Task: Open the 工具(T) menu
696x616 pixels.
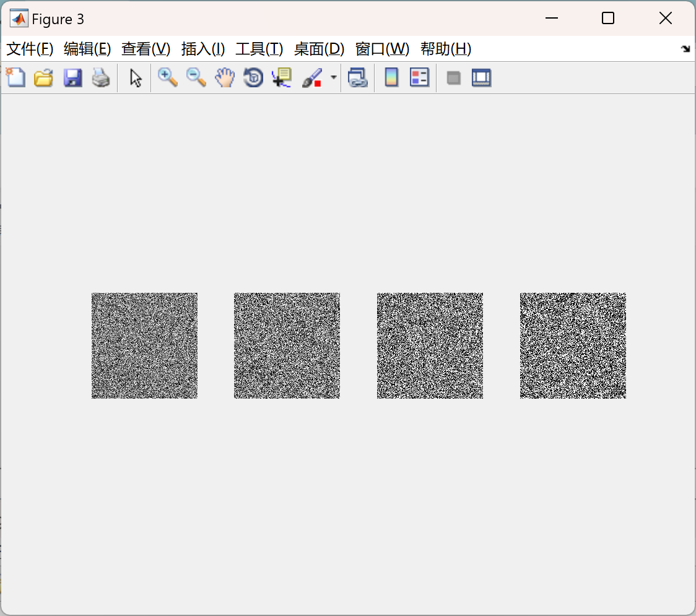Action: click(259, 49)
